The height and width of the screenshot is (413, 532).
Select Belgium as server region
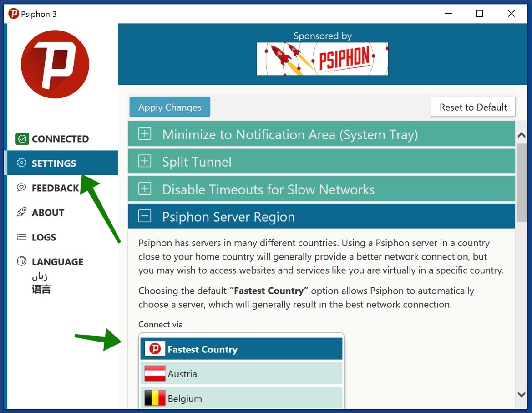pyautogui.click(x=241, y=398)
